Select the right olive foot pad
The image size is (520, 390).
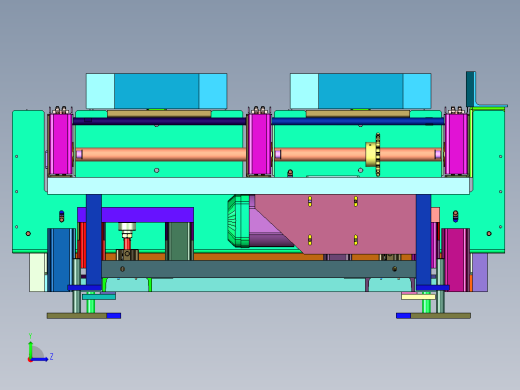pyautogui.click(x=441, y=316)
